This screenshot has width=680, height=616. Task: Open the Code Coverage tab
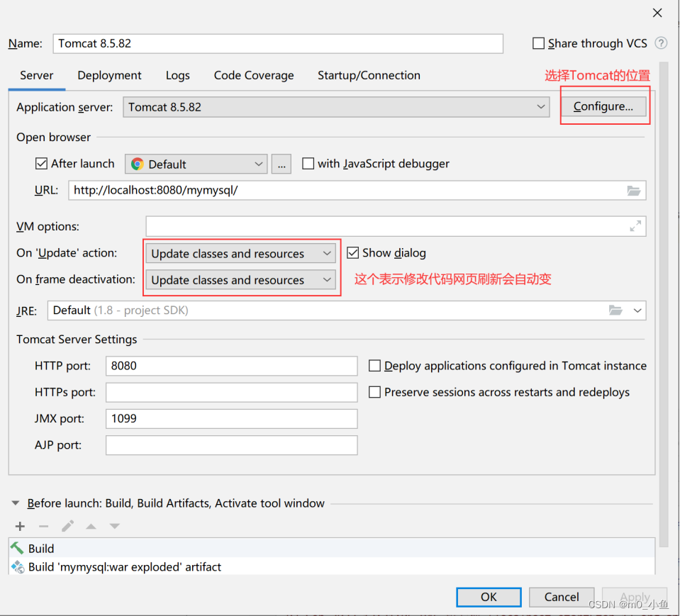coord(254,75)
